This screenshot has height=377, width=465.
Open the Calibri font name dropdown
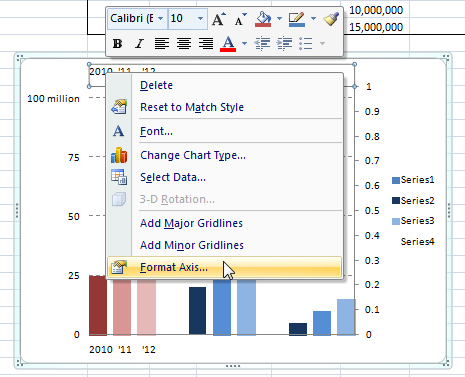(x=160, y=18)
